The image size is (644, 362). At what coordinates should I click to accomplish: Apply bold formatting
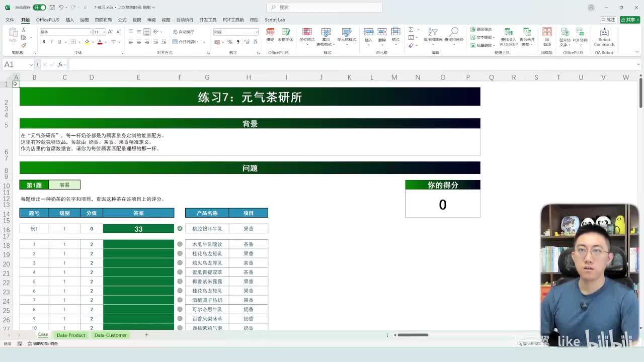pos(44,42)
